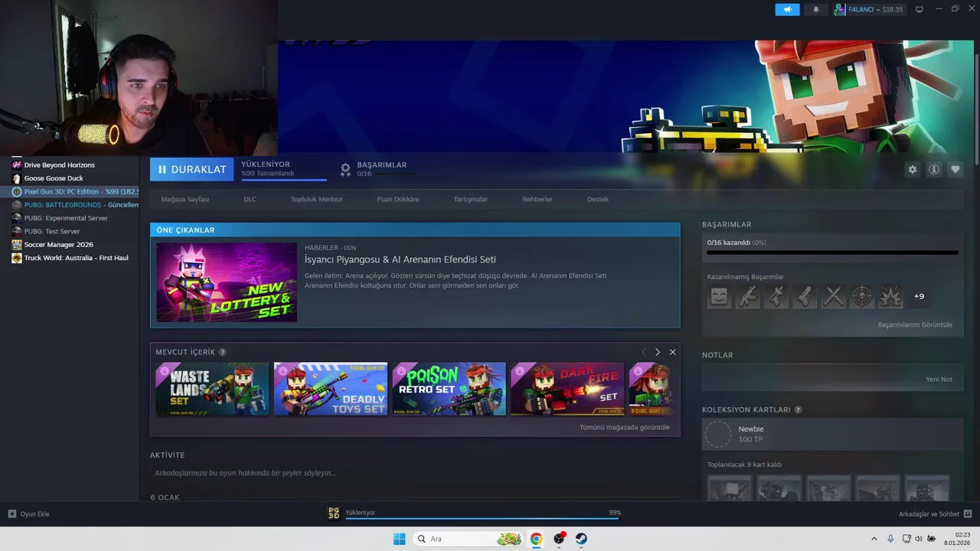Open Steam taskbar icon

click(x=582, y=539)
